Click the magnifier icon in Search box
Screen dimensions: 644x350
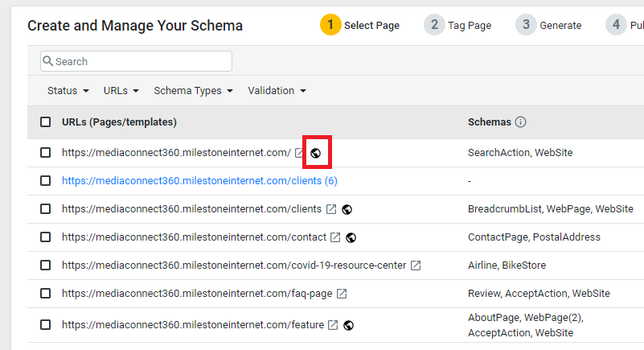(x=48, y=61)
